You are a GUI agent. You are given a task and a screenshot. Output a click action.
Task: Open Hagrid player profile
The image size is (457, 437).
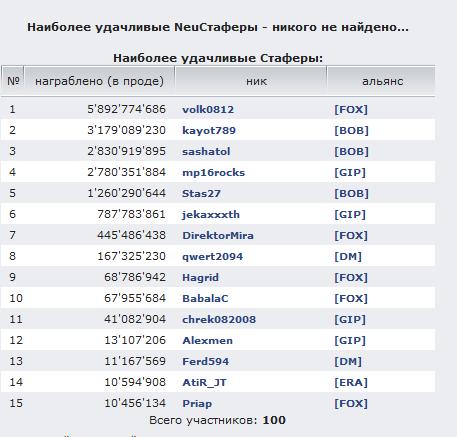200,277
